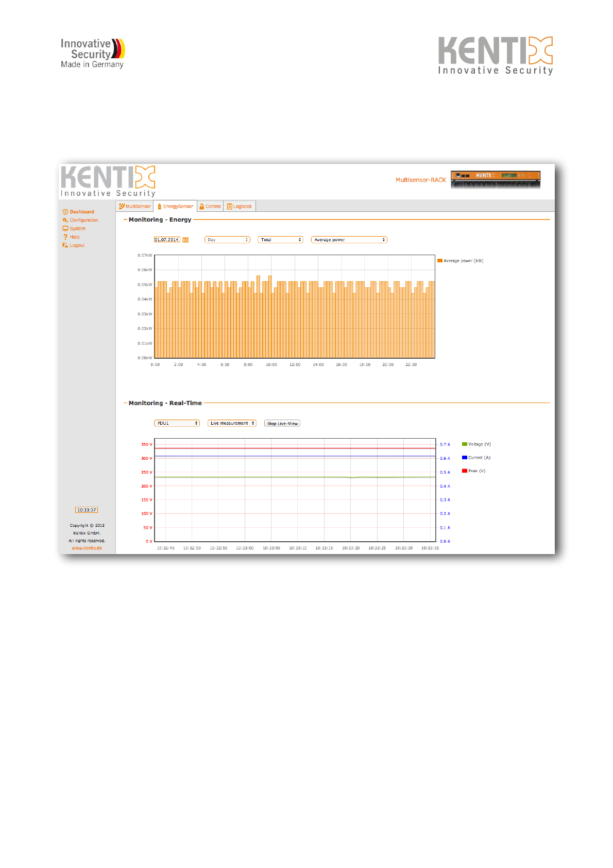Click the Kentix logo in the header
Screen dimensions: 613x868
pos(108,181)
